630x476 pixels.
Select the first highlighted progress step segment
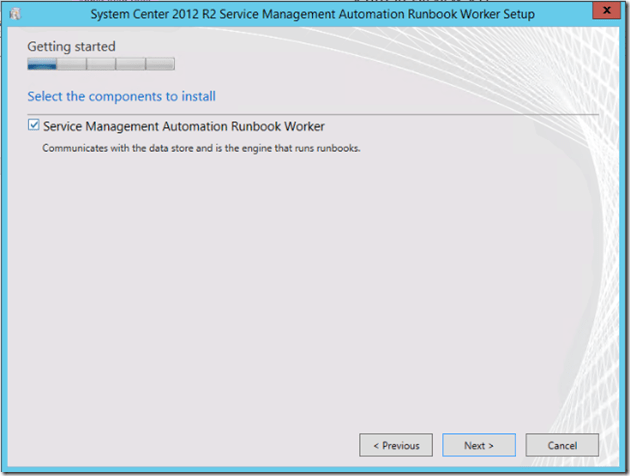point(42,64)
